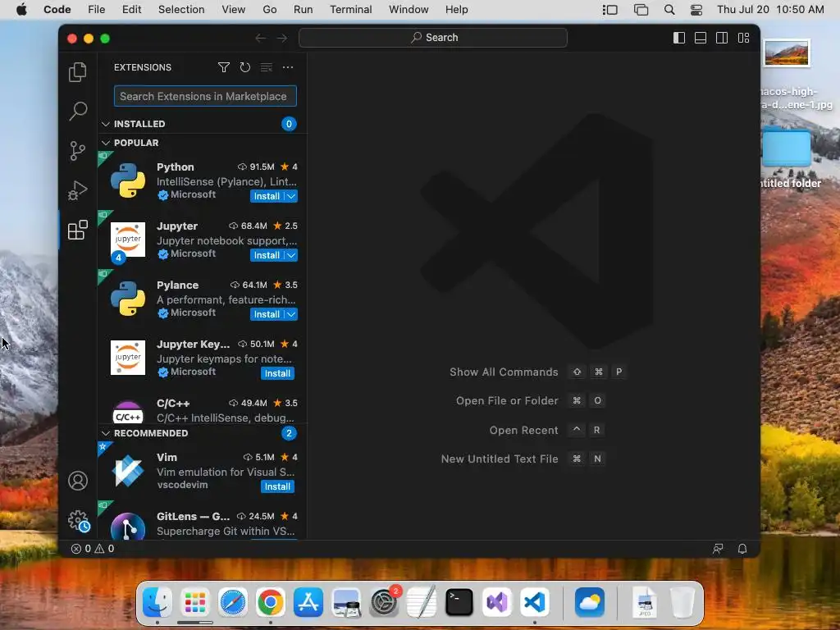Toggle the primary side bar layout icon
This screenshot has width=840, height=630.
coord(678,38)
